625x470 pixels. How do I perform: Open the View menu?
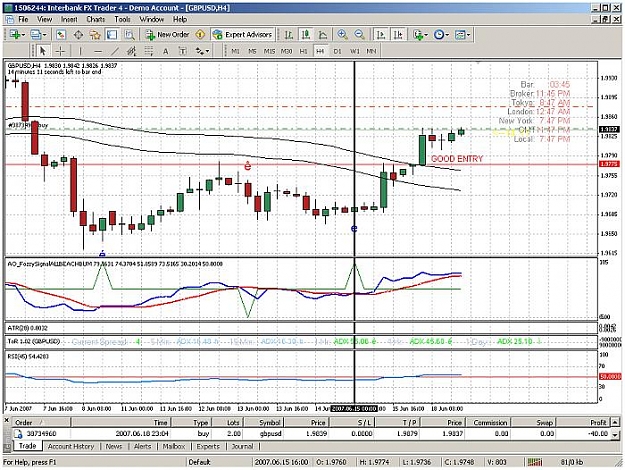pos(44,19)
